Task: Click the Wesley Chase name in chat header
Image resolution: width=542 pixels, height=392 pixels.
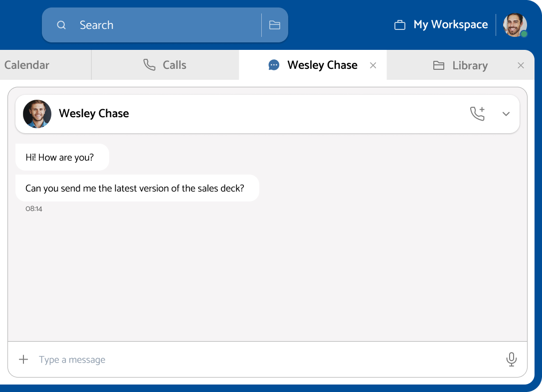Action: (x=94, y=114)
